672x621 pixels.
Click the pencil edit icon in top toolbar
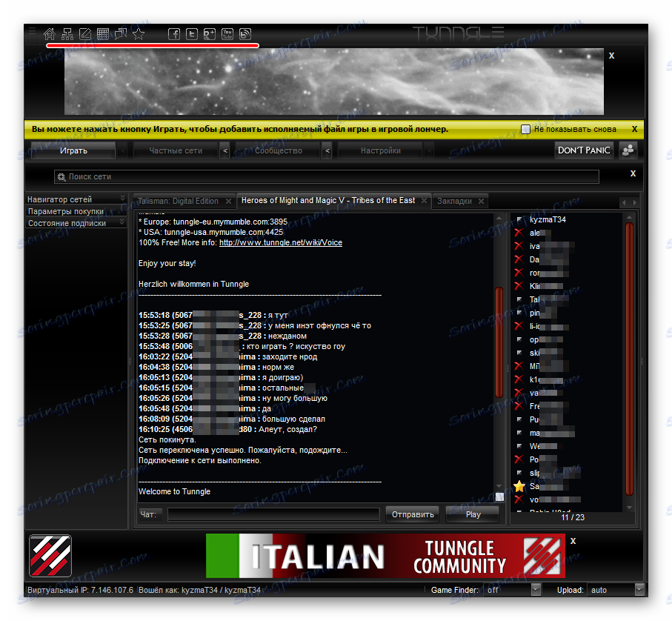(85, 33)
